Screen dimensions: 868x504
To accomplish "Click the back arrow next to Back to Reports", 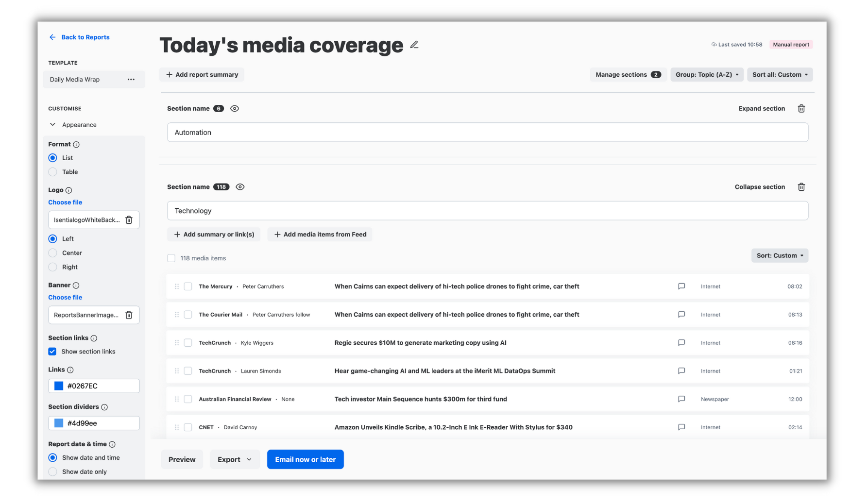I will click(x=52, y=37).
